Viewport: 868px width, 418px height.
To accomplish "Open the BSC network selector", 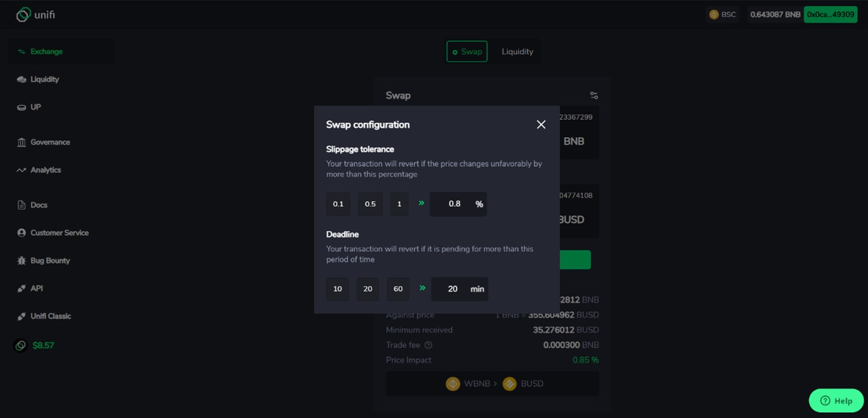I will (722, 15).
